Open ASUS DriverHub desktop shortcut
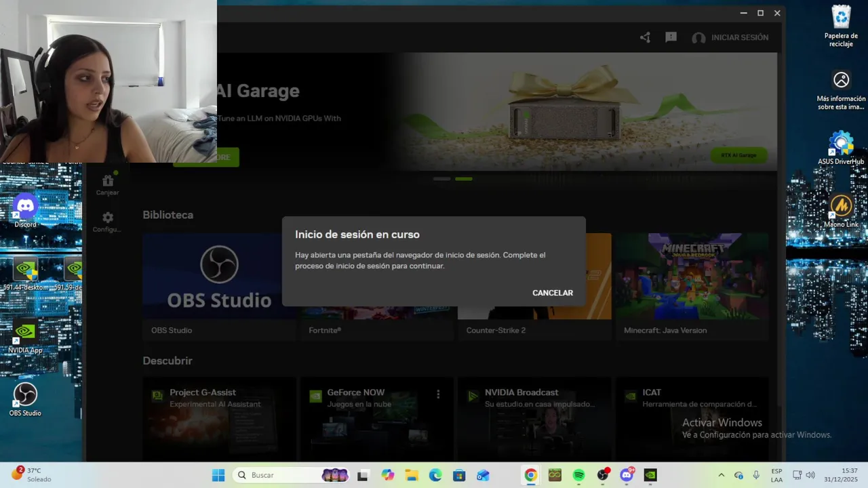The height and width of the screenshot is (488, 868). tap(841, 148)
